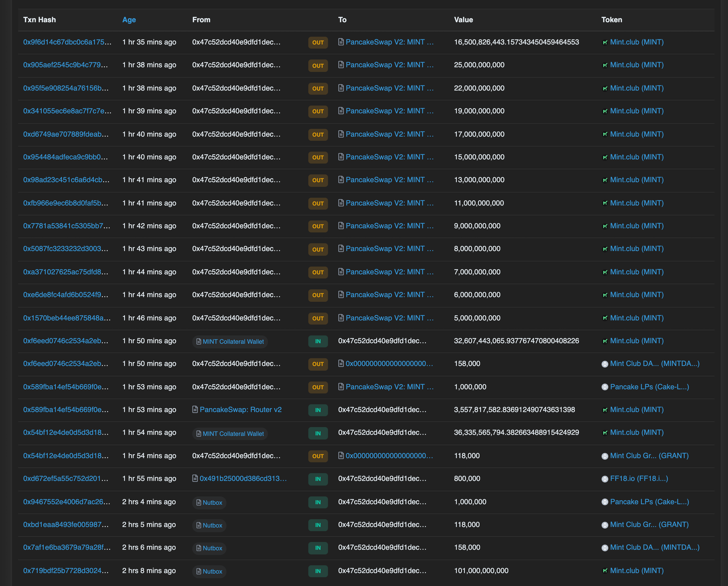
Task: Click the Value column header
Action: coord(463,20)
